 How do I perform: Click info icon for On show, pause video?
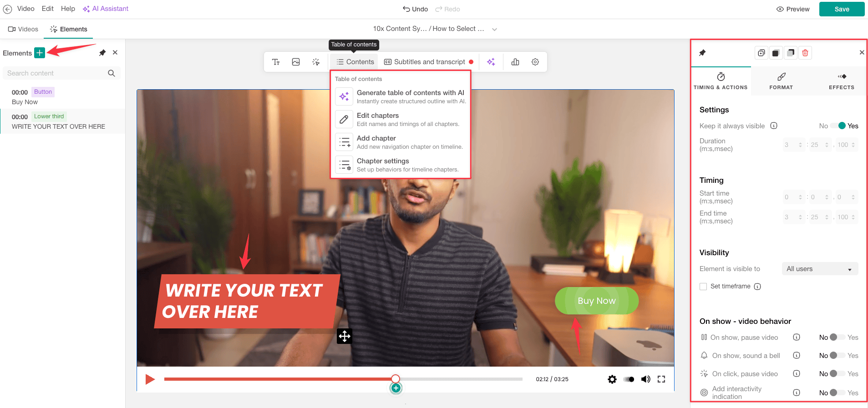coord(797,337)
